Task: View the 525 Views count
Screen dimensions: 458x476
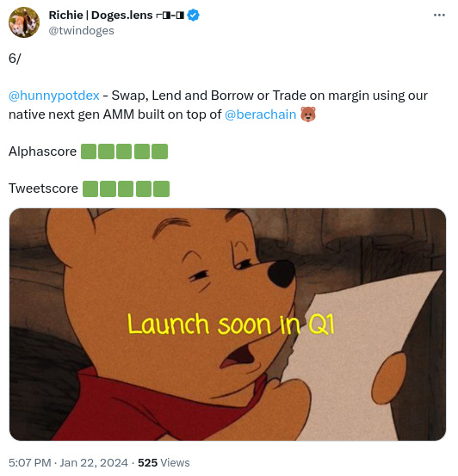Action: [164, 462]
